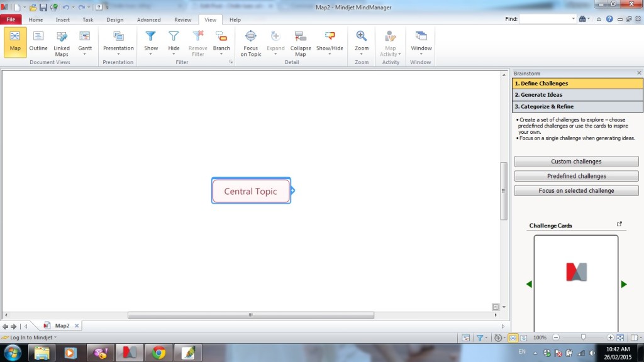This screenshot has height=362, width=644.
Task: Toggle Map view button in the status bar
Action: pyautogui.click(x=513, y=337)
